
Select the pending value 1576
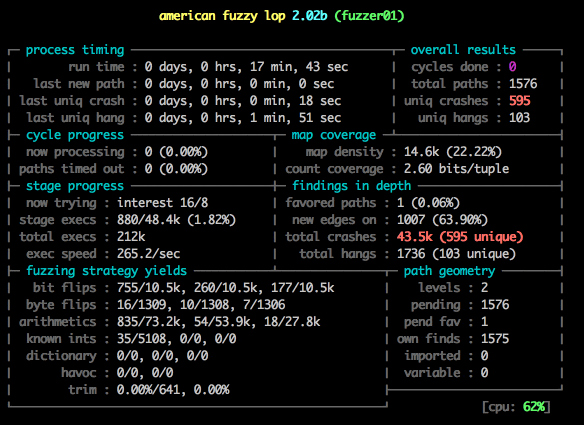495,305
